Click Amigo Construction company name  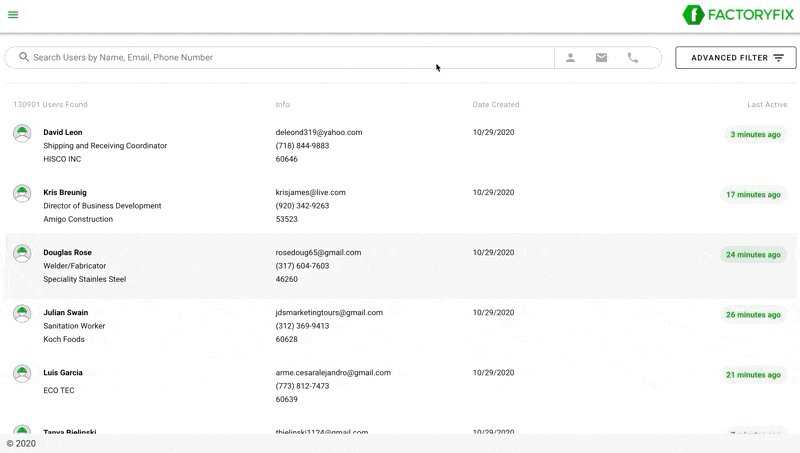(x=78, y=219)
